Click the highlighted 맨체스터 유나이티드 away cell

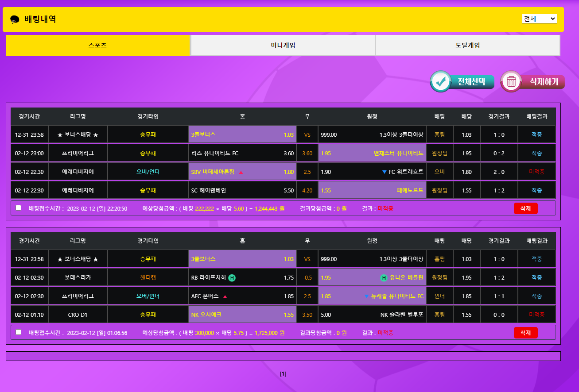click(x=372, y=153)
